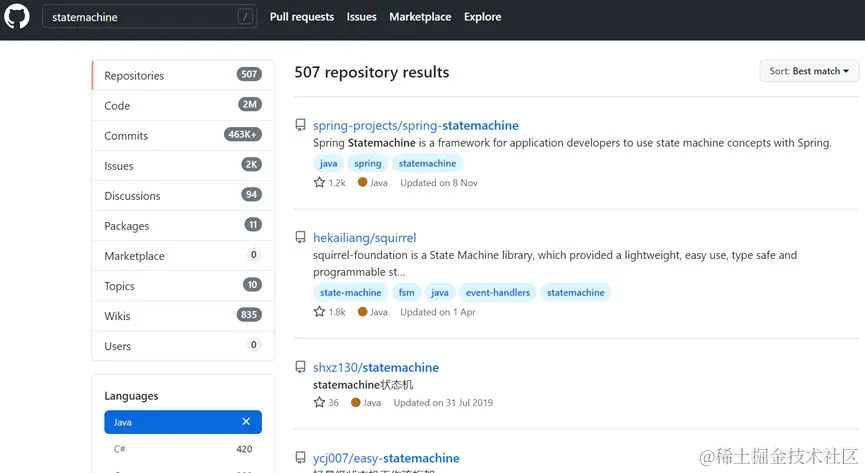Open Explore in the top navigation
Screen dimensions: 865x473
pyautogui.click(x=482, y=17)
